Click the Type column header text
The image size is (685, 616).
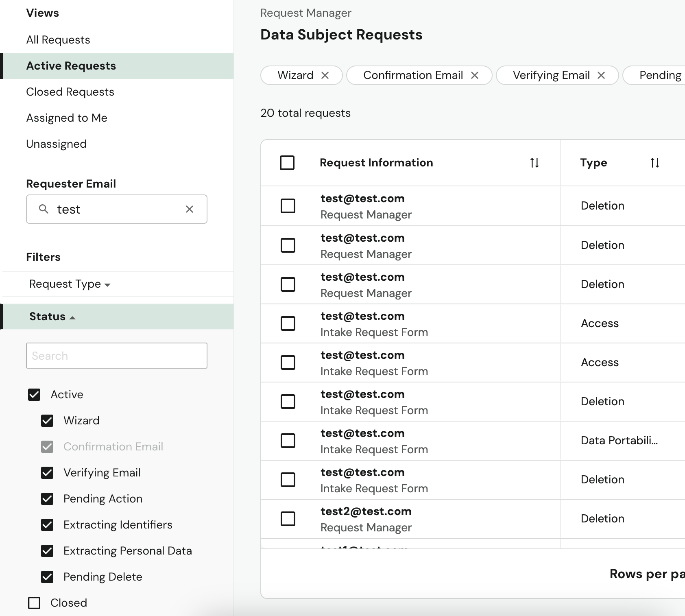coord(593,163)
